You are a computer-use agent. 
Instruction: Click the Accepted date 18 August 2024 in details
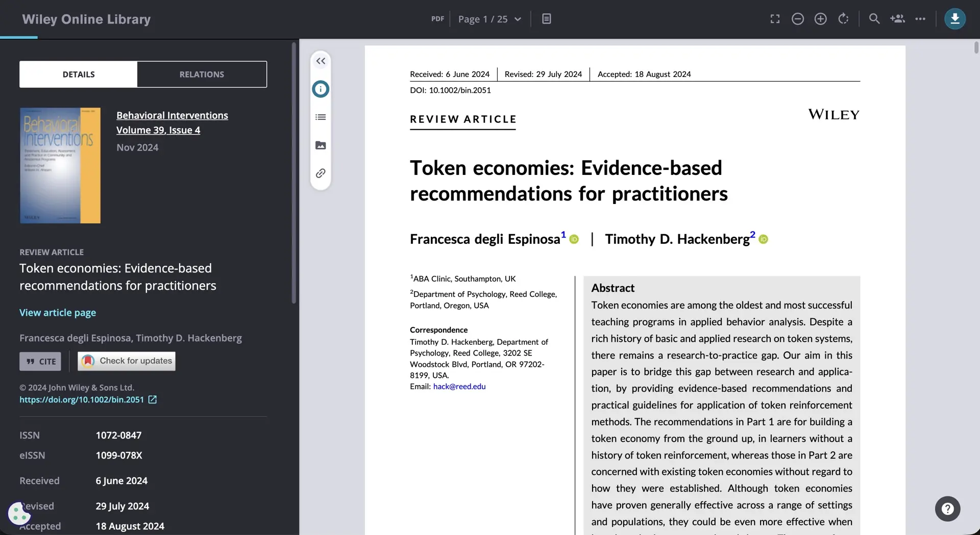(130, 526)
